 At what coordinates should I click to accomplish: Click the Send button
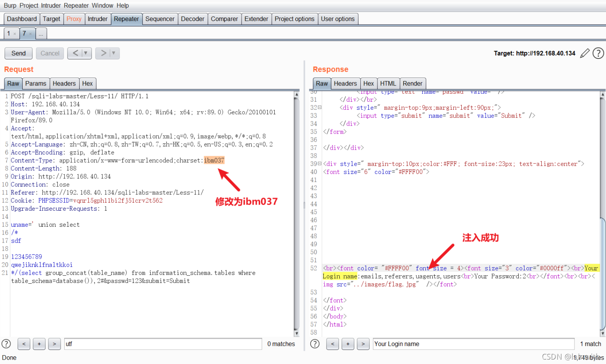(19, 53)
